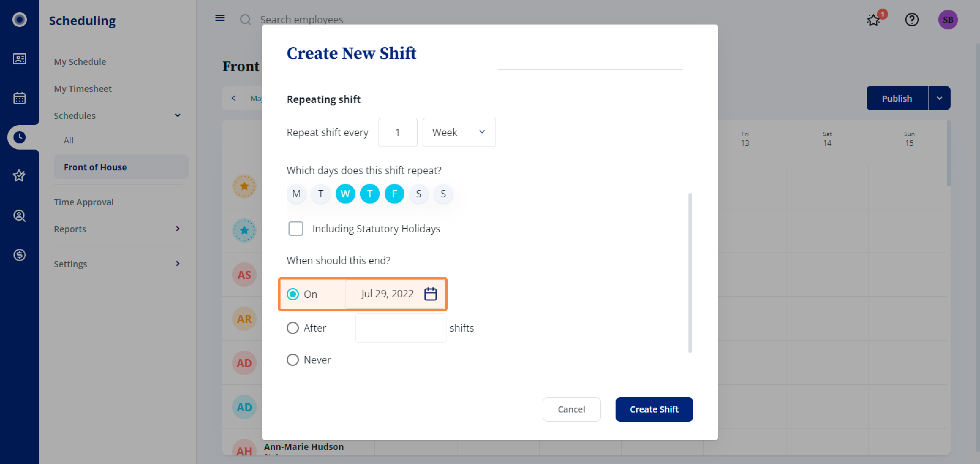Open the calendar sidebar icon
The width and height of the screenshot is (980, 464).
pos(19,98)
